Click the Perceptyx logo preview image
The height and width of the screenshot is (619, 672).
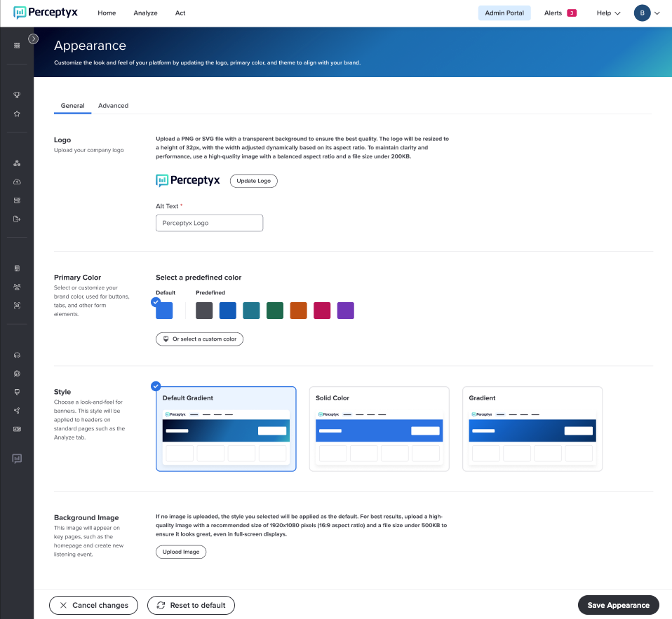[x=188, y=180]
